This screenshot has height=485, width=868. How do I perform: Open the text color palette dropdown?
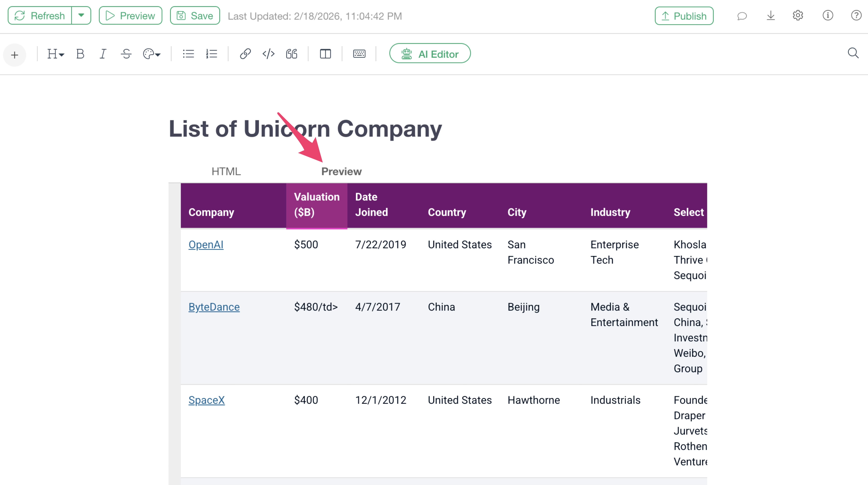point(152,54)
